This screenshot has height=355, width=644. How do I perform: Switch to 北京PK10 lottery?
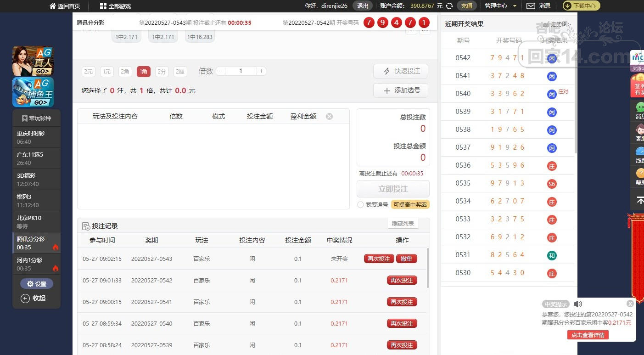37,221
